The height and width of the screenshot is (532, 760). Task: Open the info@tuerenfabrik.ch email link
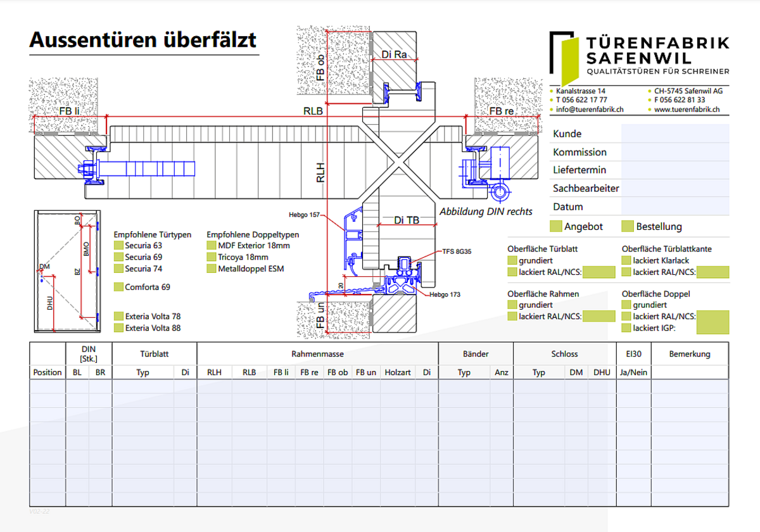(590, 110)
